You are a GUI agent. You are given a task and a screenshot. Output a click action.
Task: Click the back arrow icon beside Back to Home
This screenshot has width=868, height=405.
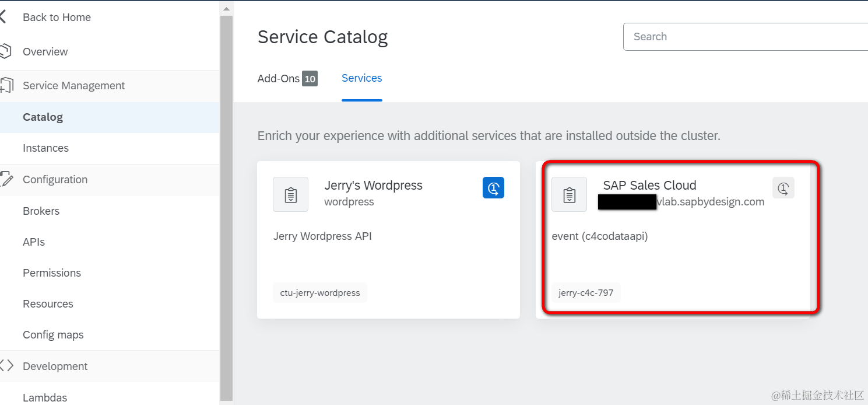pos(3,18)
